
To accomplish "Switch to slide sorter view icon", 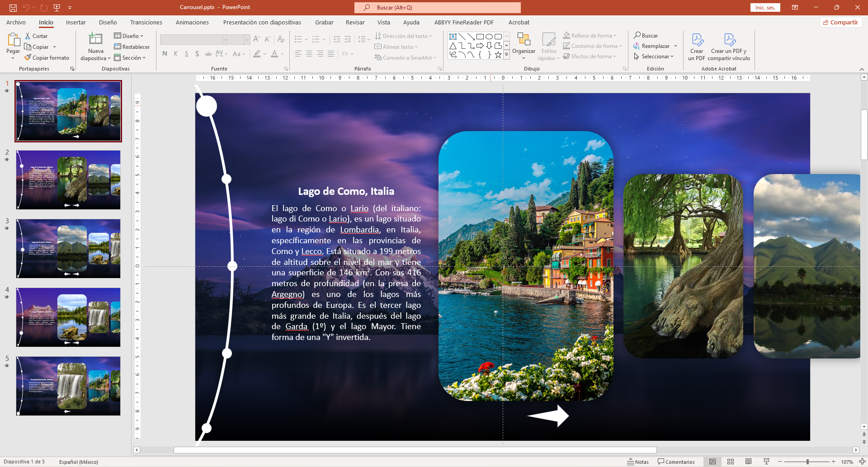I will coord(731,462).
